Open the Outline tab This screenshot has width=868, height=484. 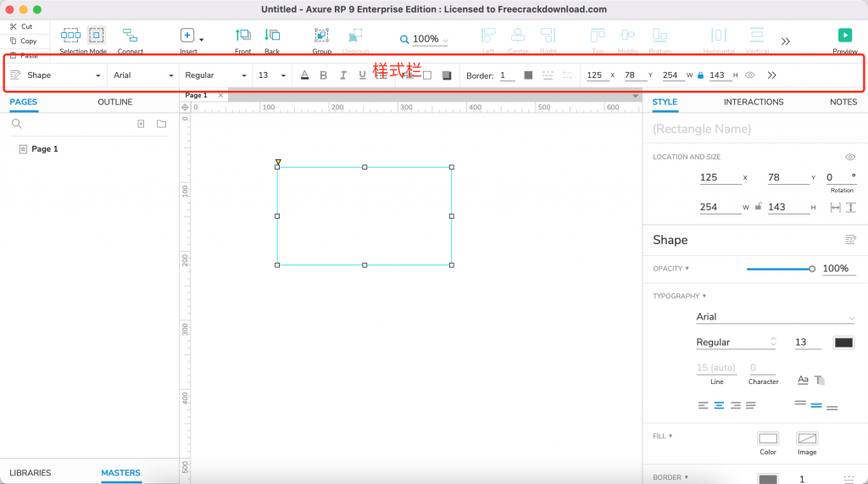tap(114, 102)
